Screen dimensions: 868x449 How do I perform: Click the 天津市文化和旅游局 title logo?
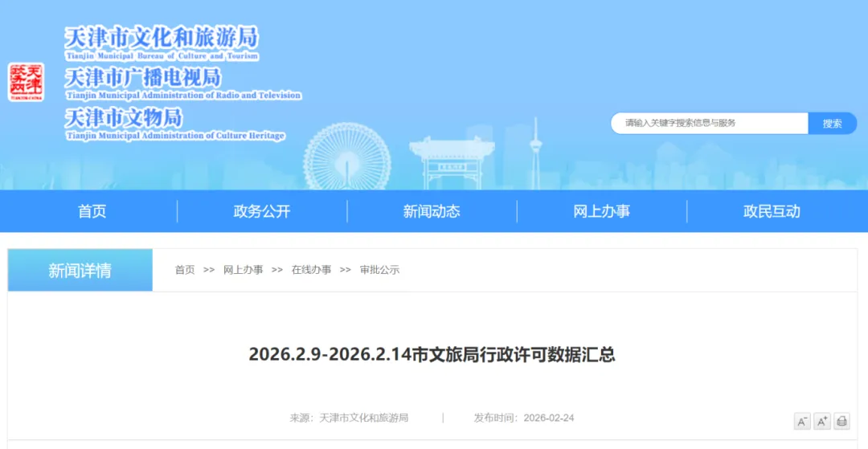click(x=162, y=38)
